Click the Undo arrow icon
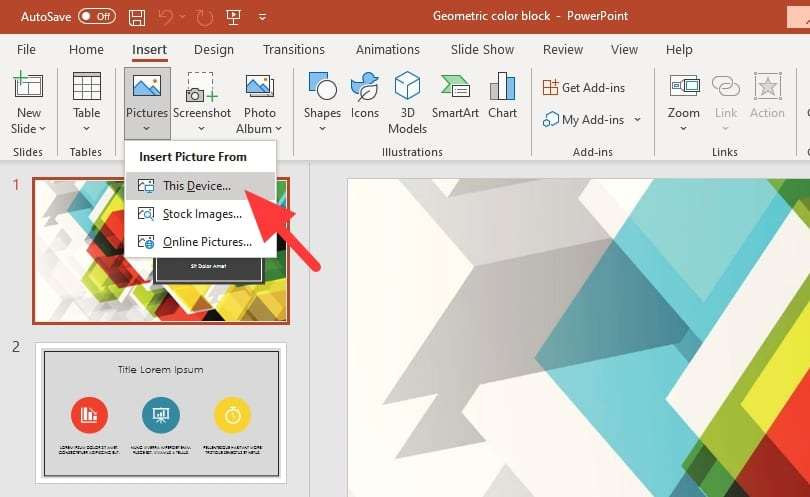 tap(168, 17)
